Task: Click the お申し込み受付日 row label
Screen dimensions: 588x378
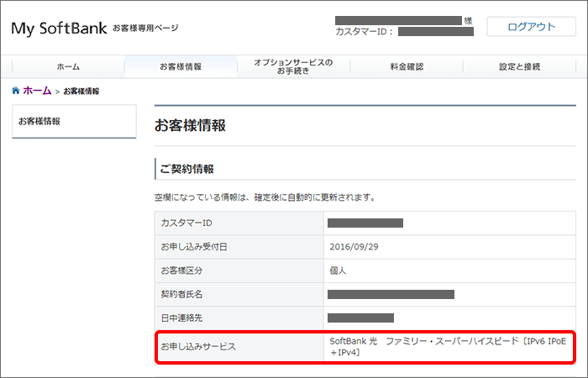Action: 194,247
